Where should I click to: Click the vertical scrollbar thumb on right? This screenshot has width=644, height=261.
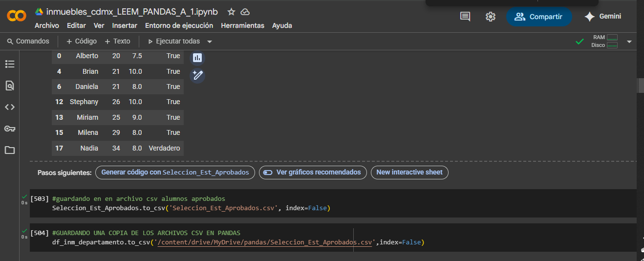point(641,86)
